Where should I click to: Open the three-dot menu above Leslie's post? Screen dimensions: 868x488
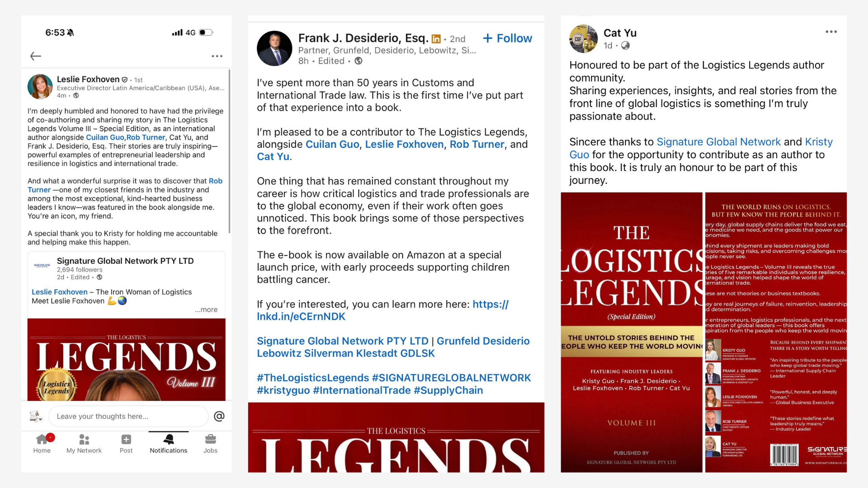(217, 56)
